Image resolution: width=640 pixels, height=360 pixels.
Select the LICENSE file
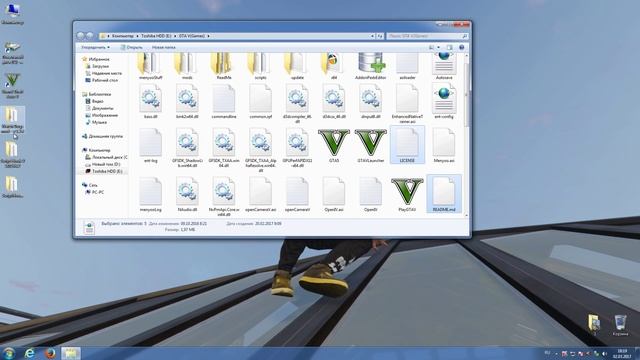(x=407, y=145)
